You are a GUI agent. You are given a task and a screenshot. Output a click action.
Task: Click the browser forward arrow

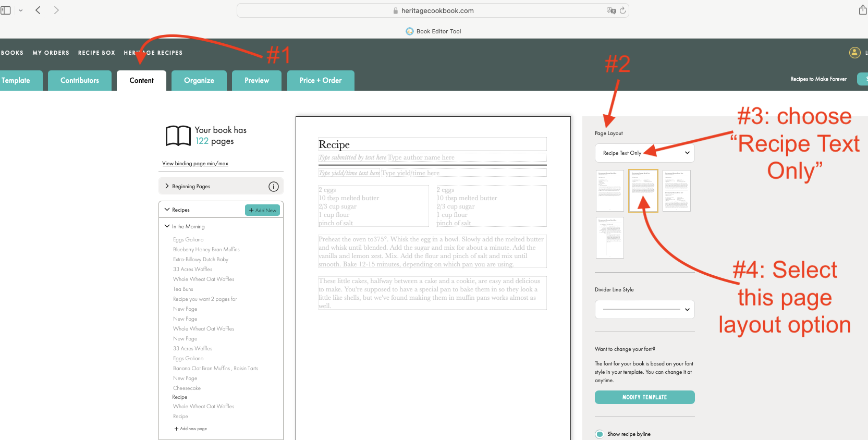point(56,10)
